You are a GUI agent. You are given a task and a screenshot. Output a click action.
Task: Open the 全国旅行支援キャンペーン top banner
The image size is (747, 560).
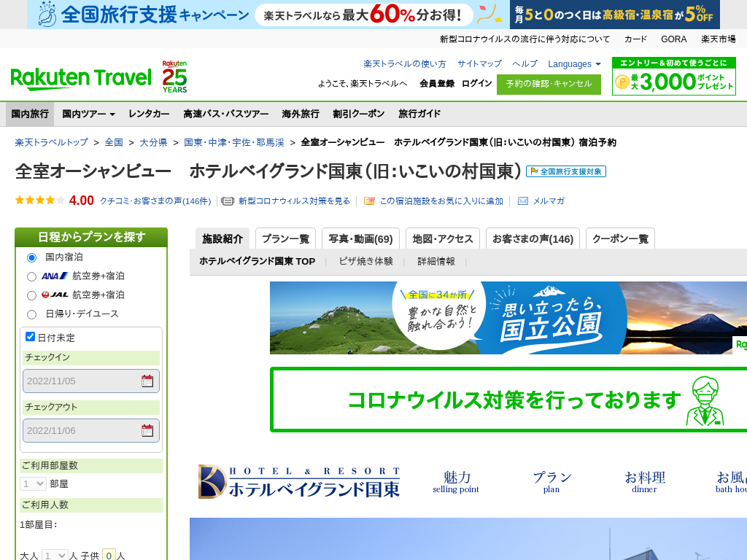[x=268, y=15]
